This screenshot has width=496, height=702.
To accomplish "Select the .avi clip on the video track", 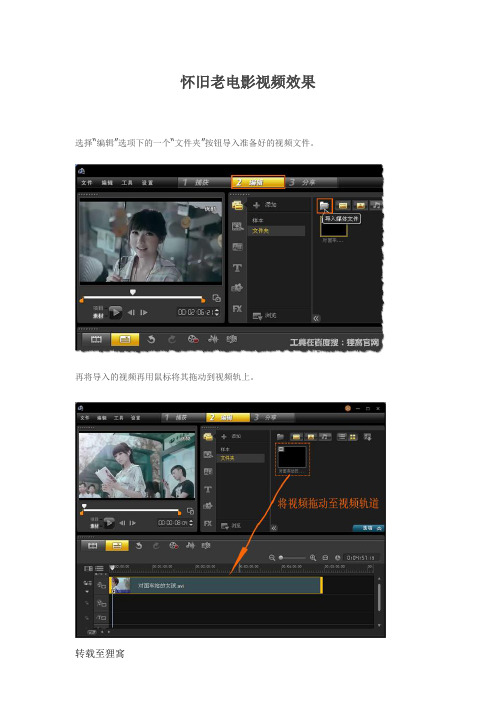I will (216, 586).
